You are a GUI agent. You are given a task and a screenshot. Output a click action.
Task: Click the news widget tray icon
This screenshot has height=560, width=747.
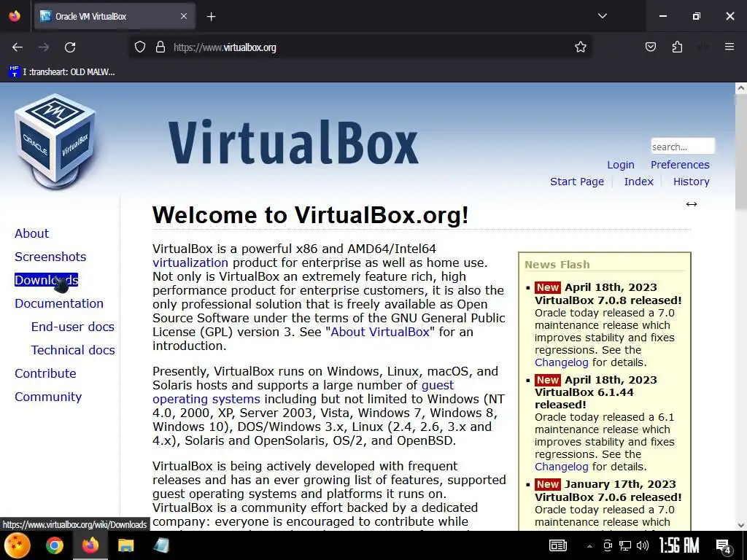558,545
